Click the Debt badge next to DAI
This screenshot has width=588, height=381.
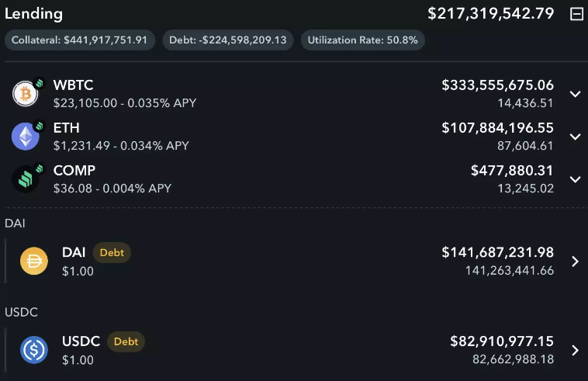coord(112,252)
